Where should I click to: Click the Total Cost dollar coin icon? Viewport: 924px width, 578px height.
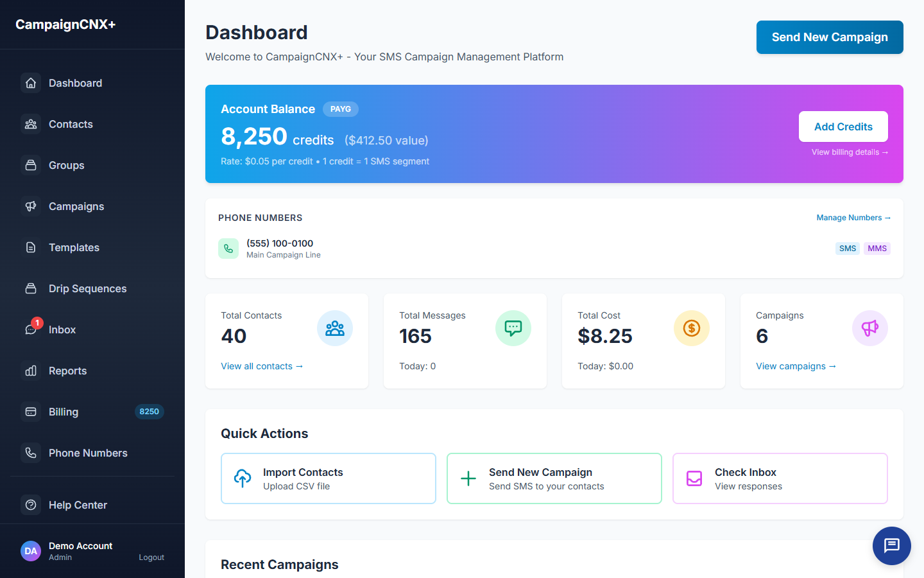[692, 328]
